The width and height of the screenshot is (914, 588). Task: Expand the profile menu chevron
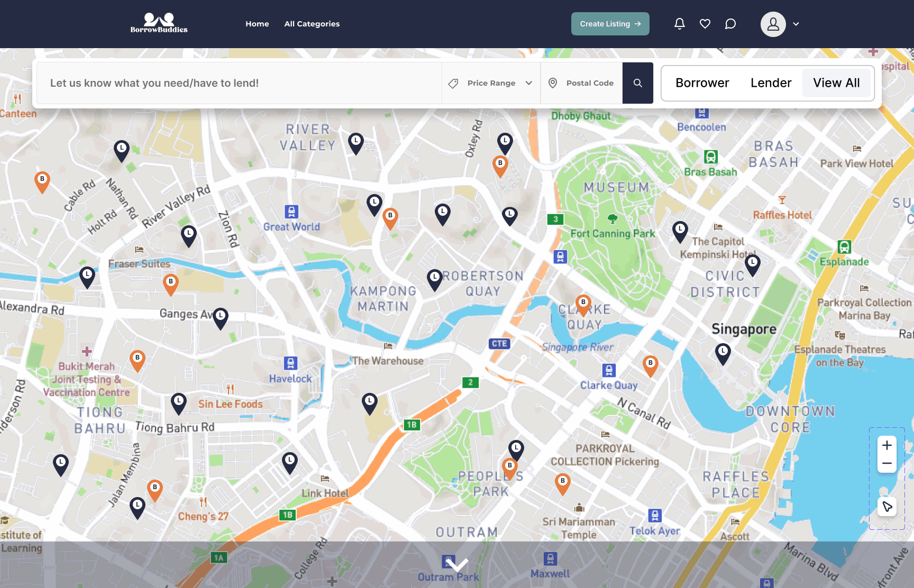[796, 24]
